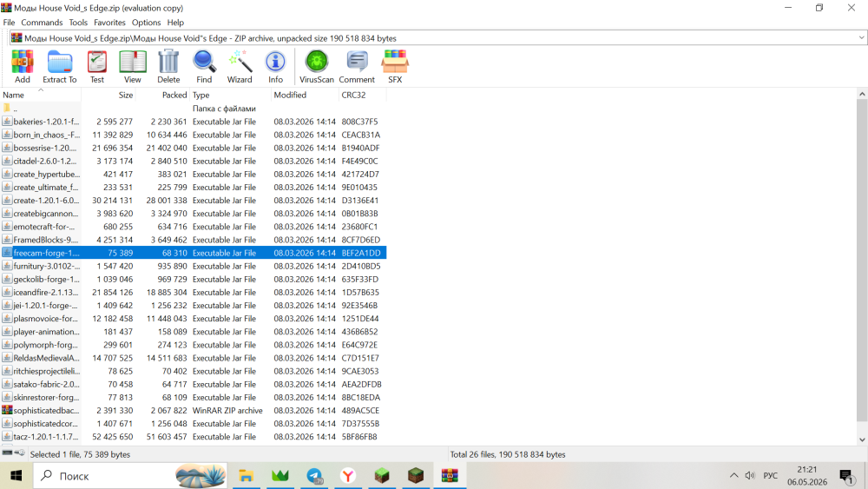Image resolution: width=868 pixels, height=489 pixels.
Task: Open Yandex browser from taskbar
Action: pos(348,475)
